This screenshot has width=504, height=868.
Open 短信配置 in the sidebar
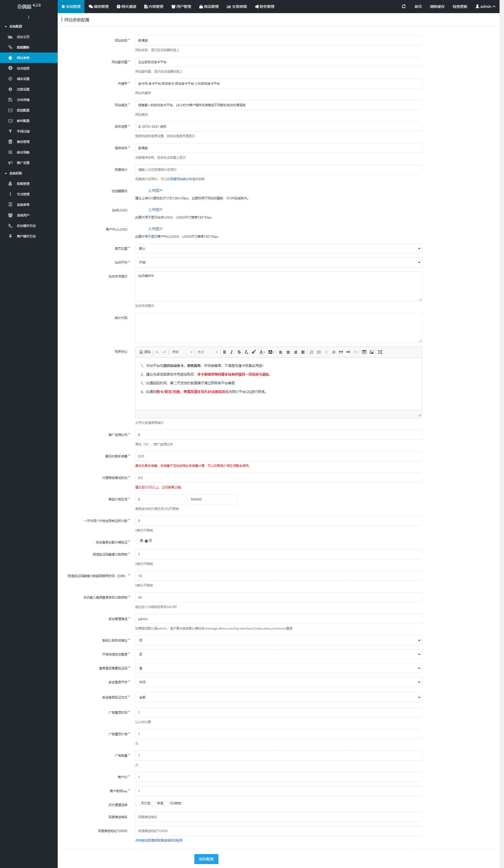click(x=23, y=110)
